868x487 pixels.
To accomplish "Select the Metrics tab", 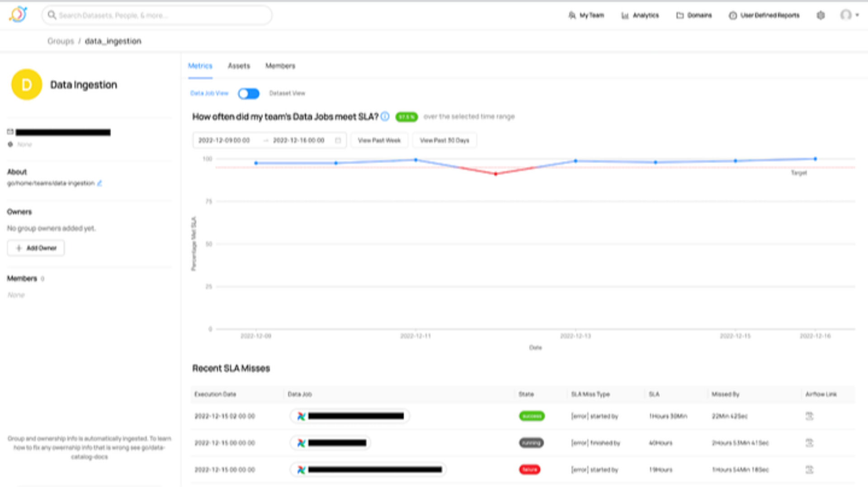I will tap(200, 66).
